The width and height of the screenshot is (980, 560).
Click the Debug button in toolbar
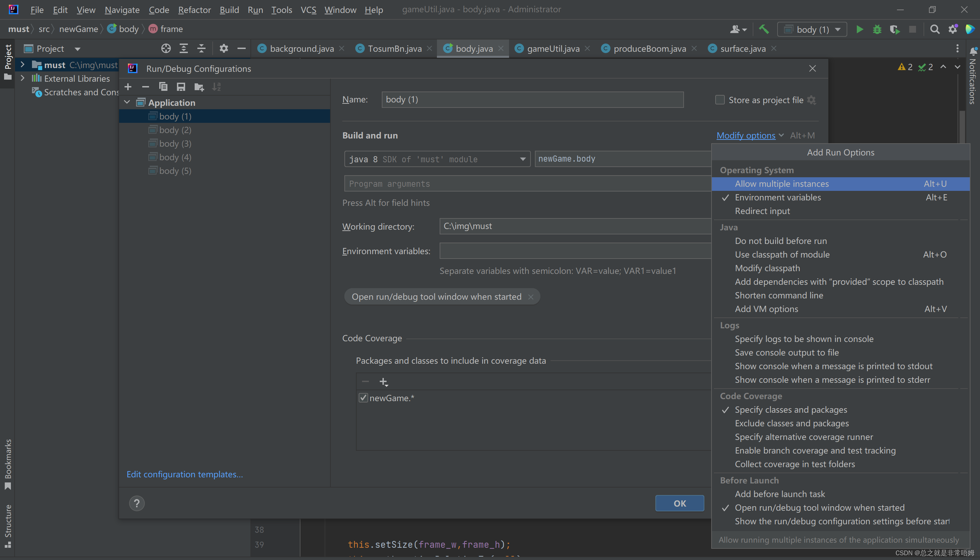(x=877, y=29)
